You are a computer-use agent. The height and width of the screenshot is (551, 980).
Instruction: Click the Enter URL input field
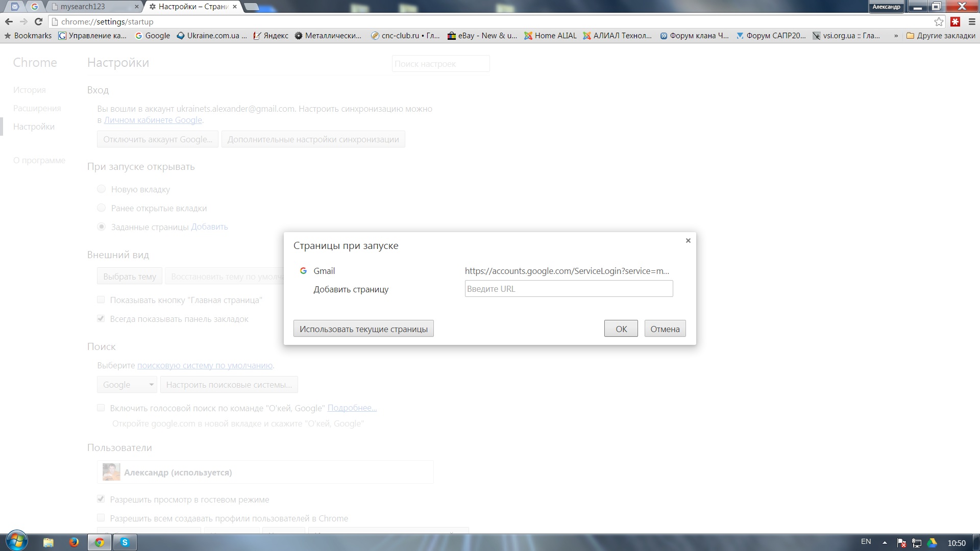[569, 289]
